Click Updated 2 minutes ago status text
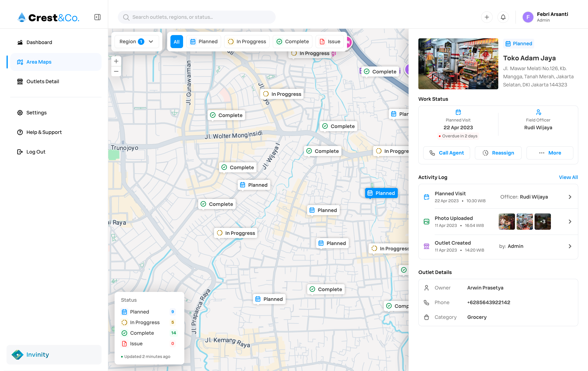This screenshot has width=588, height=371. tap(146, 356)
